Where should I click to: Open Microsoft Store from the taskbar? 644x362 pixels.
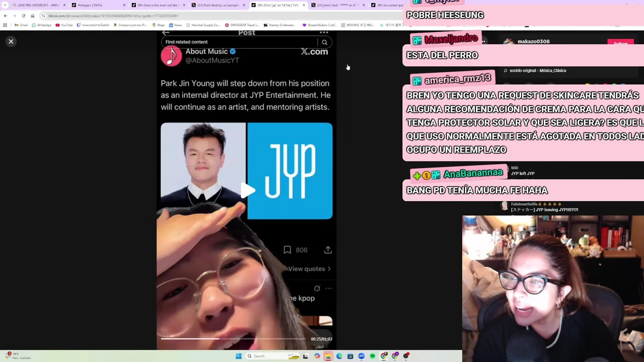(x=350, y=356)
